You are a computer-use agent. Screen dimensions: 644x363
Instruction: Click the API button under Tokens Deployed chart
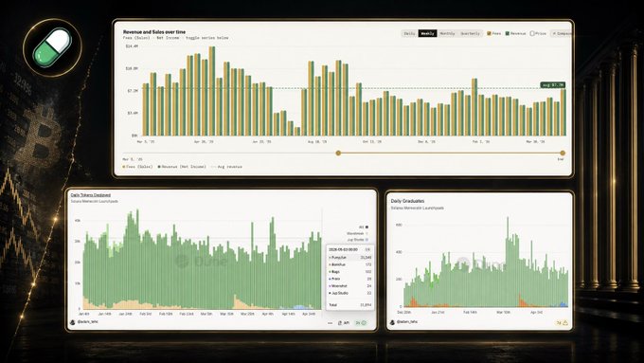click(344, 323)
